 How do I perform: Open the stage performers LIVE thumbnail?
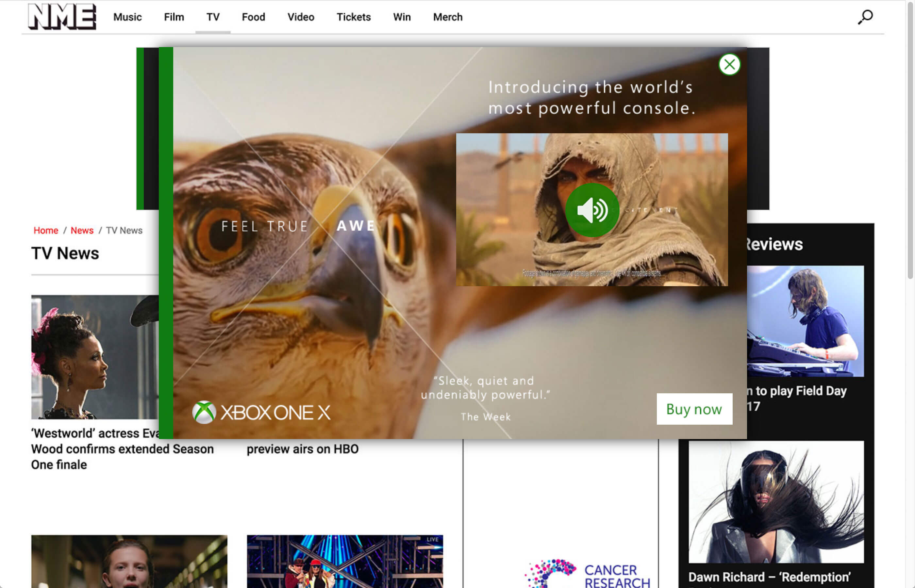[x=345, y=561]
